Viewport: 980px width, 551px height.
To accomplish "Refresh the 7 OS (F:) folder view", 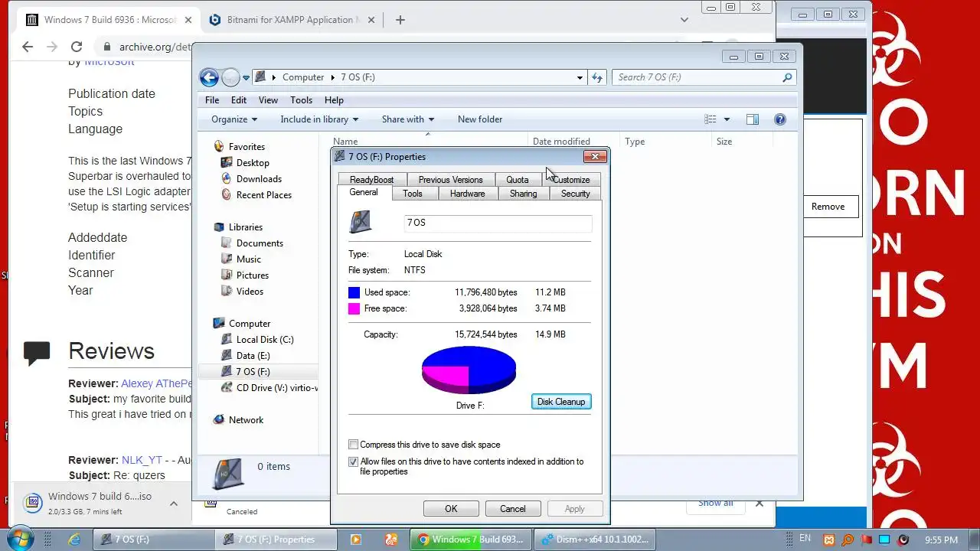I will coord(597,77).
